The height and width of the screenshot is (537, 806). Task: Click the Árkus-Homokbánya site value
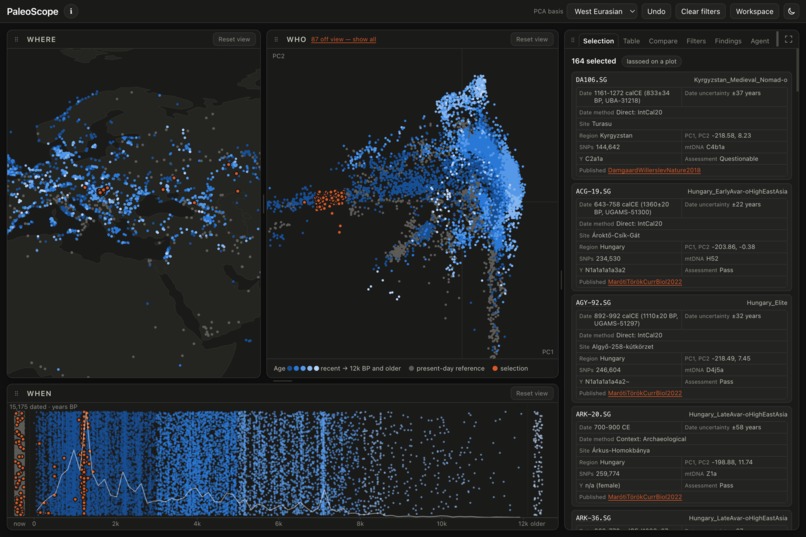point(621,451)
